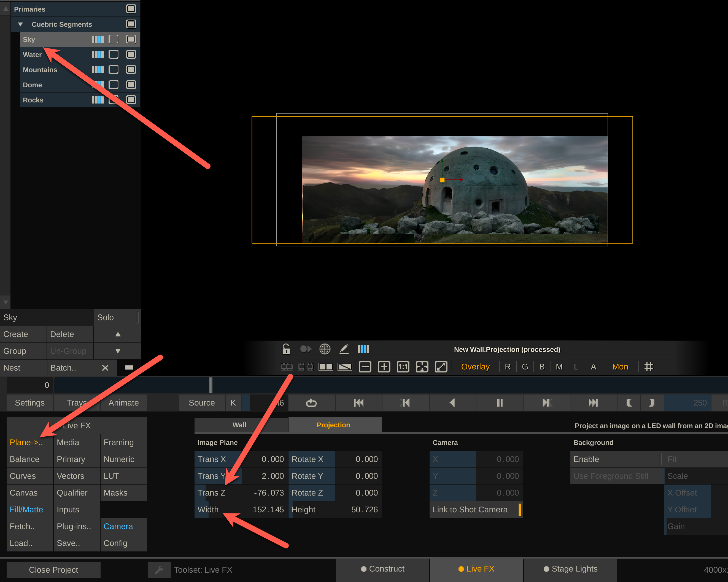This screenshot has height=582, width=728.
Task: Set viewer zoom to 1:1
Action: (x=403, y=367)
